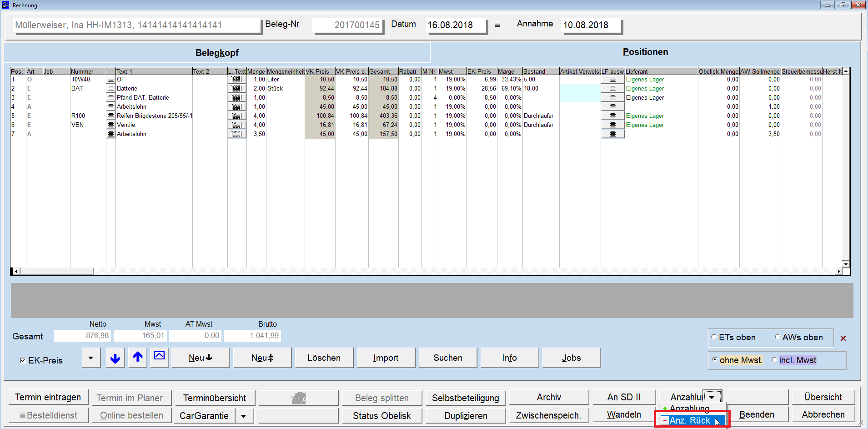Click the Übersicht button
Image resolution: width=868 pixels, height=429 pixels.
(823, 397)
